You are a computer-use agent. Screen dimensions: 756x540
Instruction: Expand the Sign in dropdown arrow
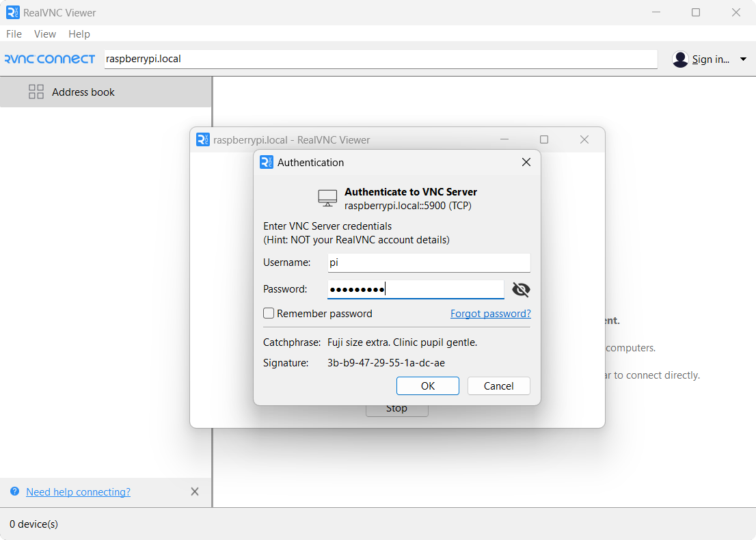click(x=743, y=59)
